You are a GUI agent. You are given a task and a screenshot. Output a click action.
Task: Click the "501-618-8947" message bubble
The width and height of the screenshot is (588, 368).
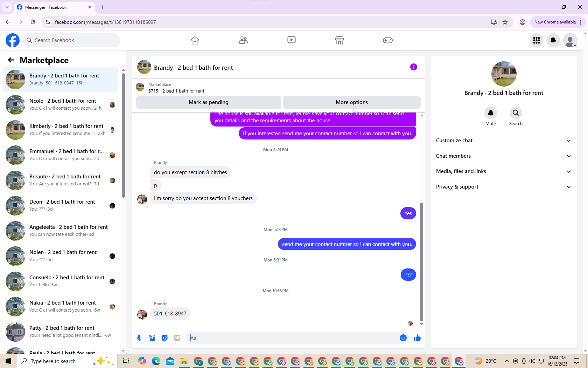[x=170, y=314]
